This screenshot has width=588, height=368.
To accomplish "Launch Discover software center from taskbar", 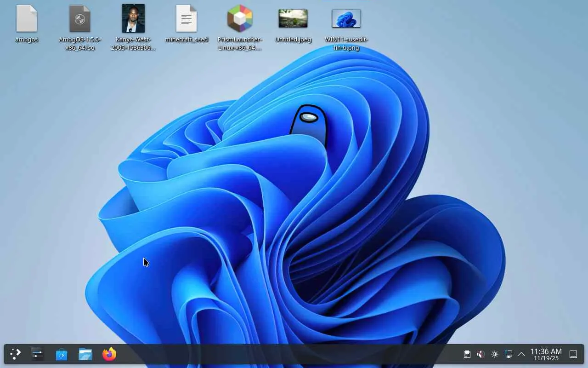I will [x=62, y=354].
